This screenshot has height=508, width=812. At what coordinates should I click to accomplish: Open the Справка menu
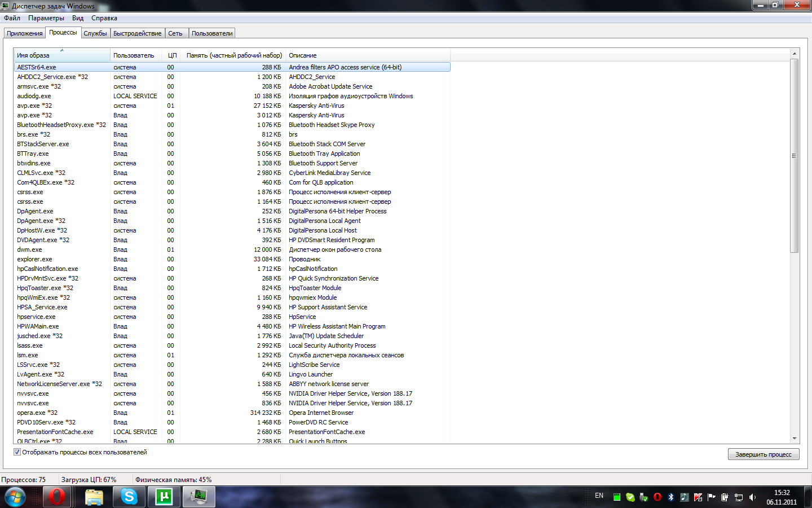104,18
